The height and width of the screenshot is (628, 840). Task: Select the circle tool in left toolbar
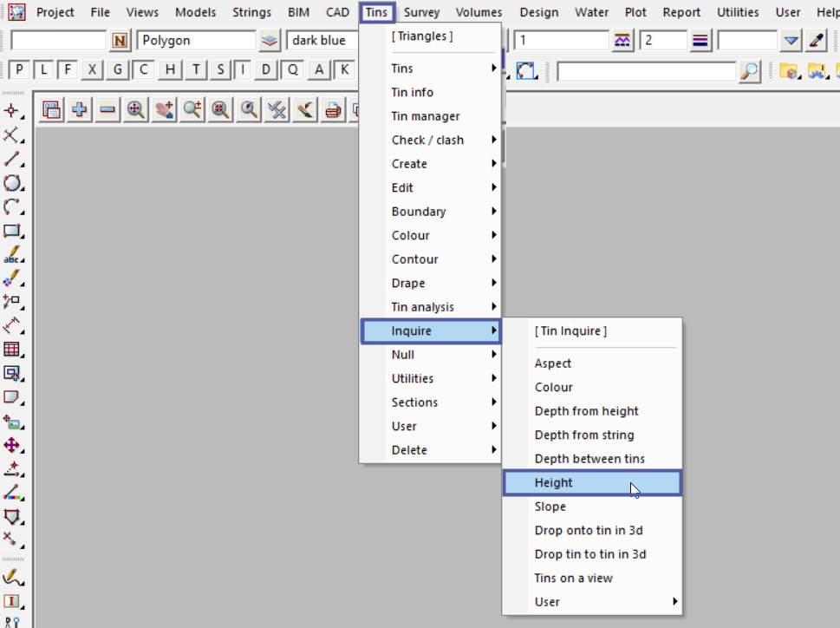12,183
